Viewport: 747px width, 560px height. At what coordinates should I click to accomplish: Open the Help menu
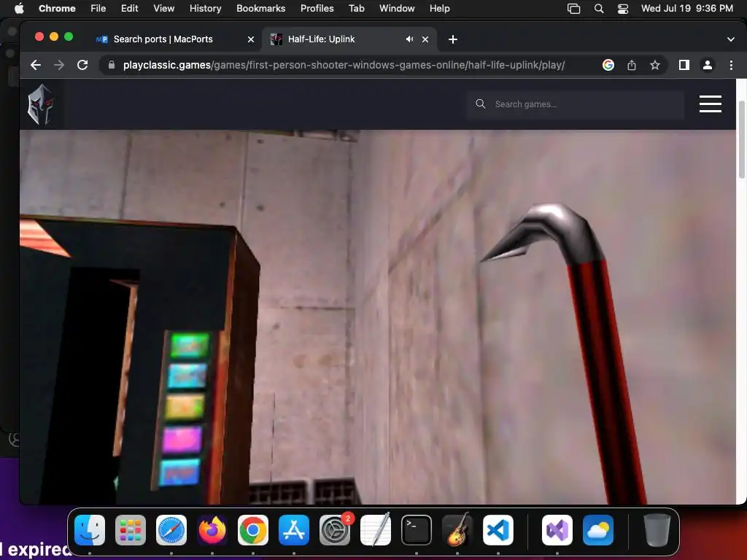pyautogui.click(x=439, y=9)
